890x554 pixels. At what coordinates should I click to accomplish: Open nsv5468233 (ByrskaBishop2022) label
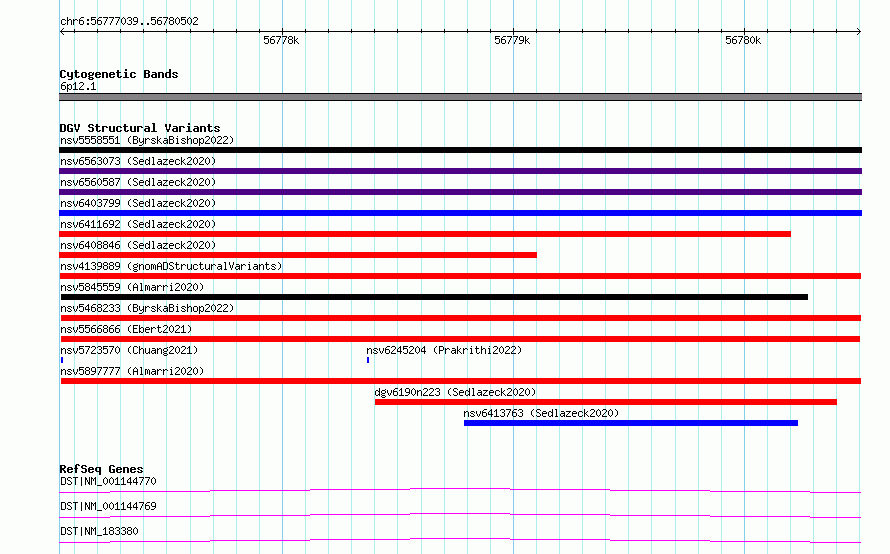[147, 308]
